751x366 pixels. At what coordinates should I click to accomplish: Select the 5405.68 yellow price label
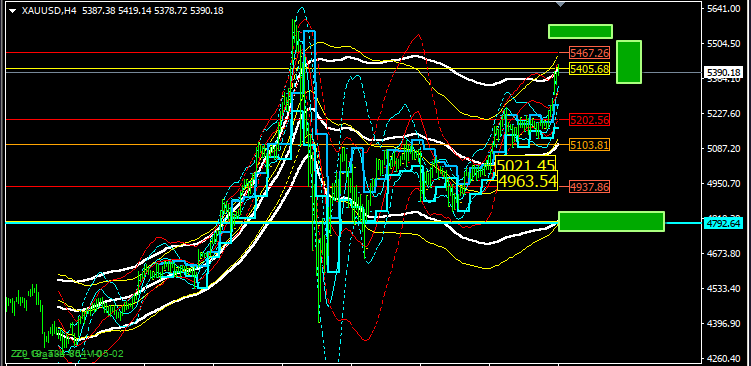tap(590, 69)
